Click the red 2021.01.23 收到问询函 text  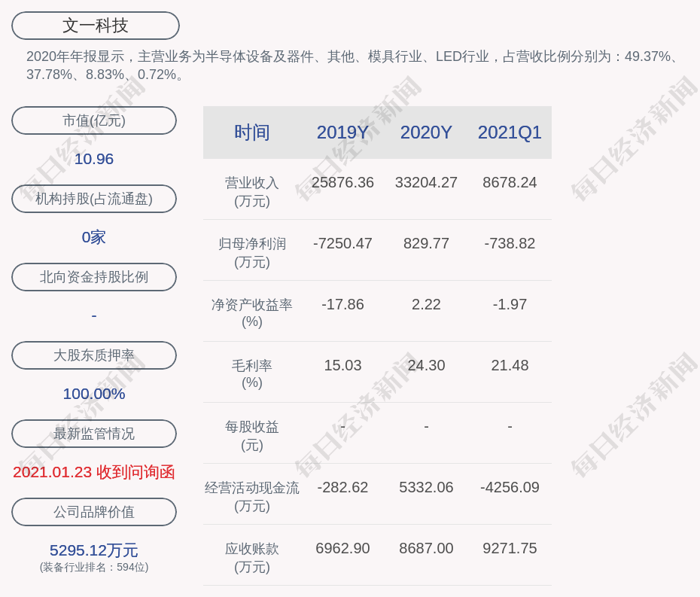tap(94, 472)
